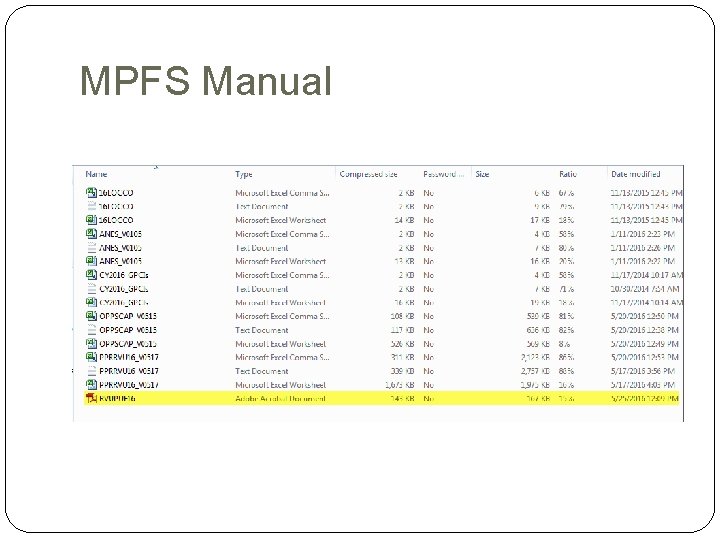Click the Compressed size column header

tap(368, 174)
